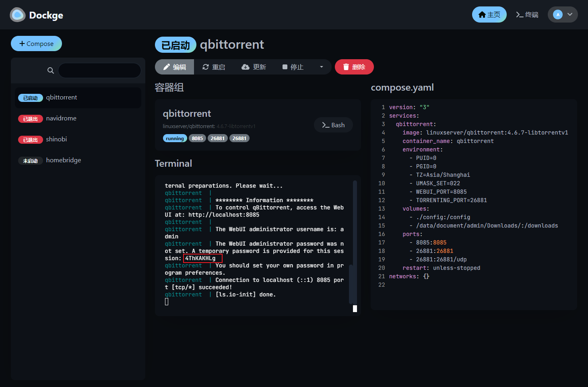Click the qbittorrent stack title heading
Image resolution: width=588 pixels, height=387 pixels.
coord(232,44)
